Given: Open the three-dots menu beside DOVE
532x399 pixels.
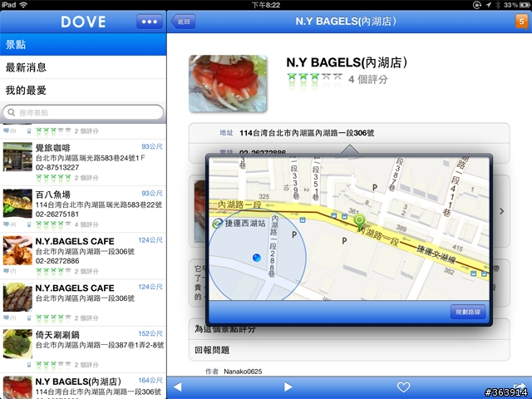Looking at the screenshot, I should point(150,22).
